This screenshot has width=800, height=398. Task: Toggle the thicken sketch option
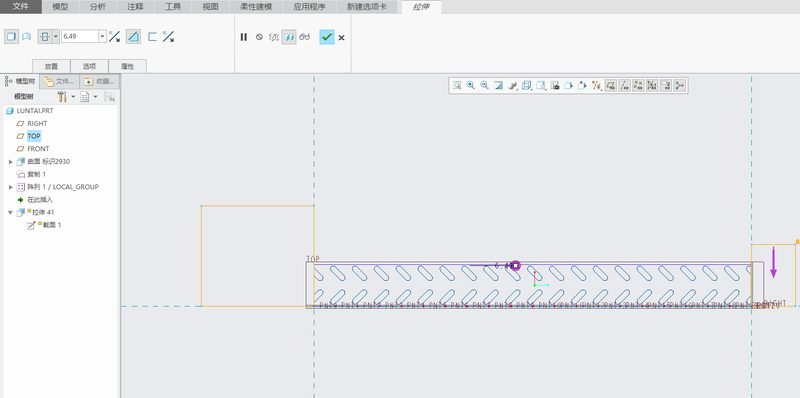pyautogui.click(x=152, y=37)
